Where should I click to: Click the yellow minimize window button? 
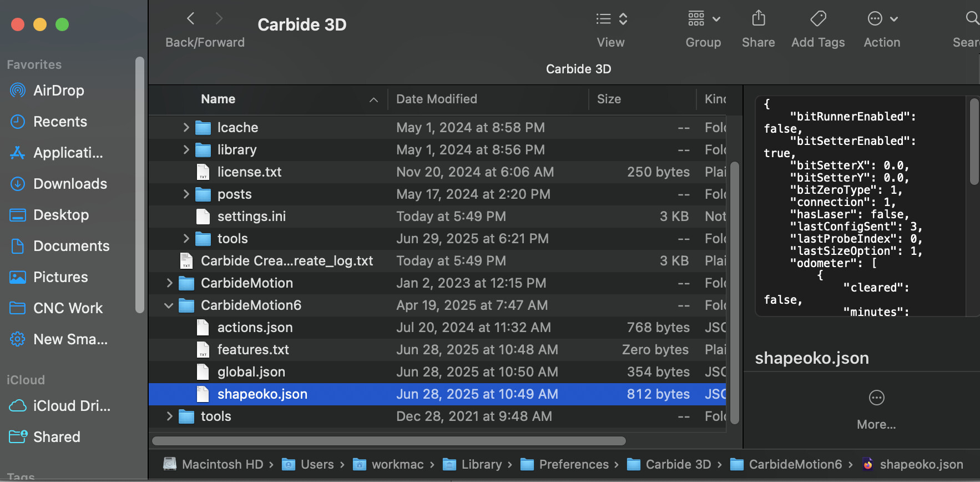tap(40, 24)
